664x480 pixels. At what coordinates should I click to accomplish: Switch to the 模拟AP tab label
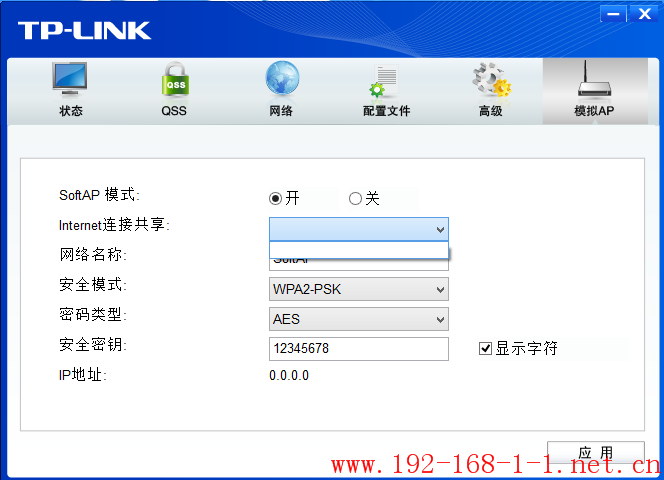594,111
